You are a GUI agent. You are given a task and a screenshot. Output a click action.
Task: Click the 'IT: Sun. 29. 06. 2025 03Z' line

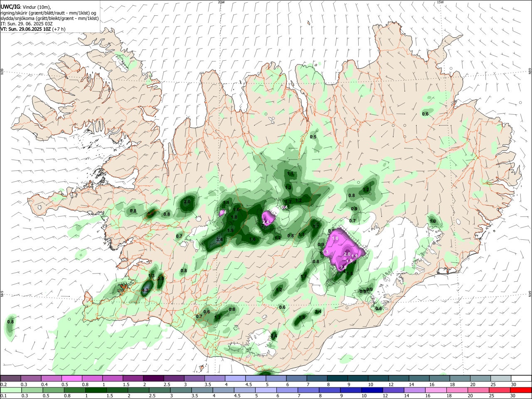pos(27,24)
